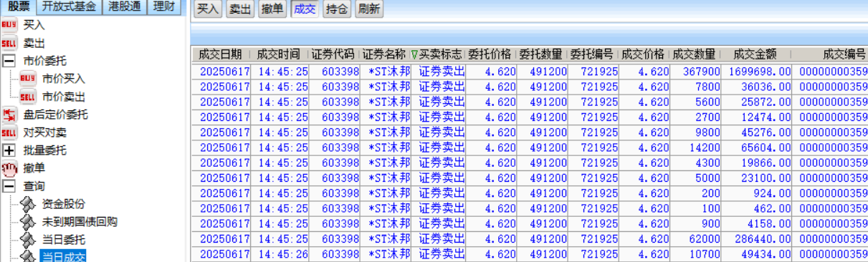
Task: Click the amount cell 19866.00
Action: coord(756,162)
